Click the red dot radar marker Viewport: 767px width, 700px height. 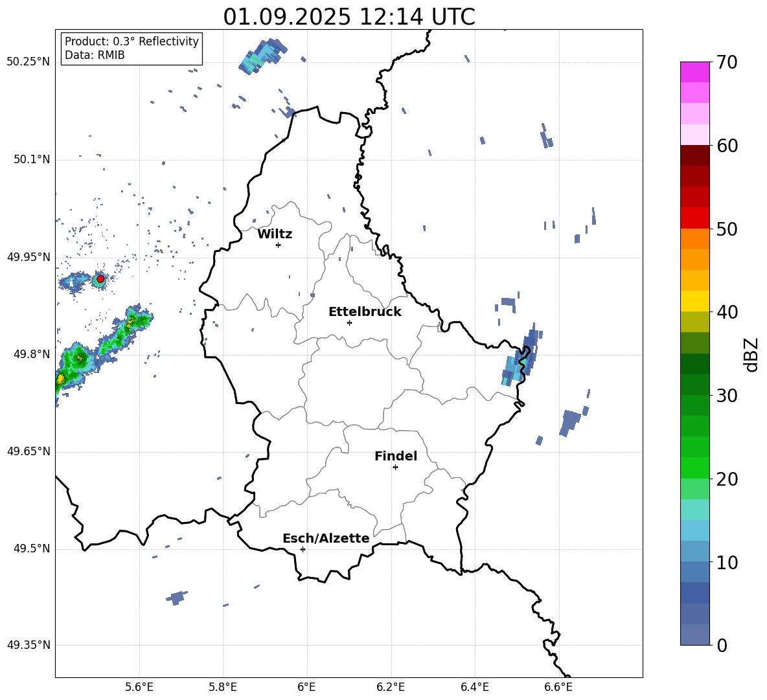(100, 279)
